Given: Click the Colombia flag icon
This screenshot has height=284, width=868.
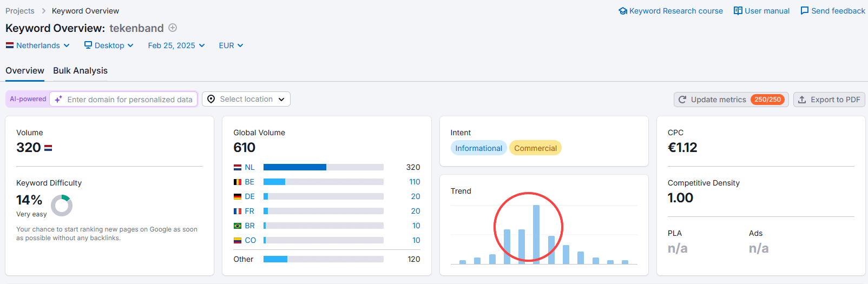Looking at the screenshot, I should (238, 240).
